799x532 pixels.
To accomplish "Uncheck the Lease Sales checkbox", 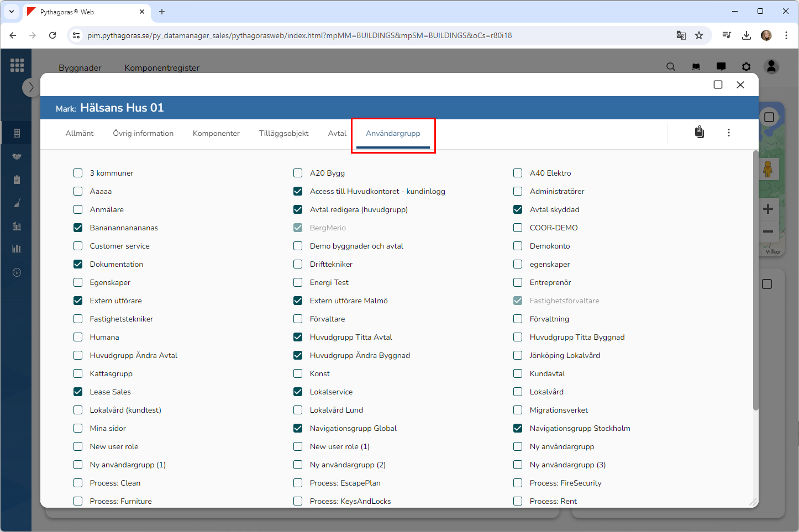I will [x=78, y=392].
